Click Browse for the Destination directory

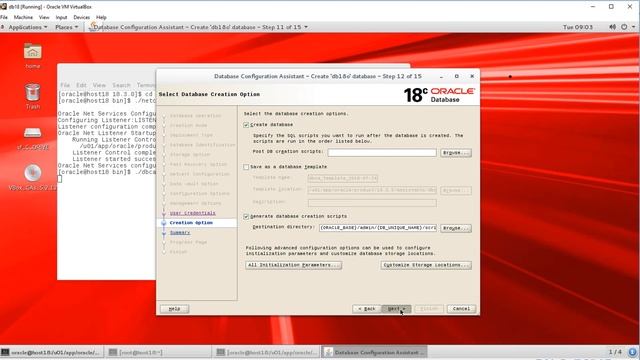[x=456, y=228]
